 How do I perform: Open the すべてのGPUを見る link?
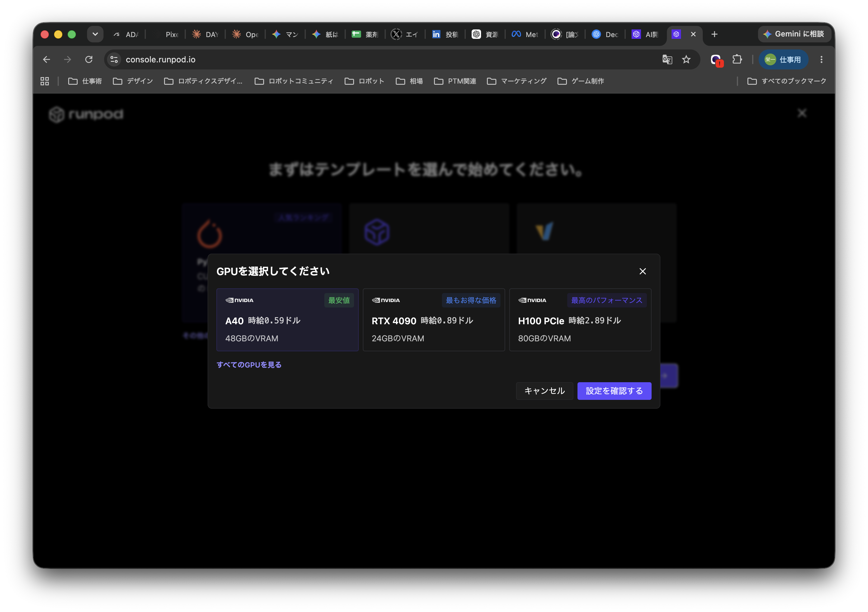[249, 365]
